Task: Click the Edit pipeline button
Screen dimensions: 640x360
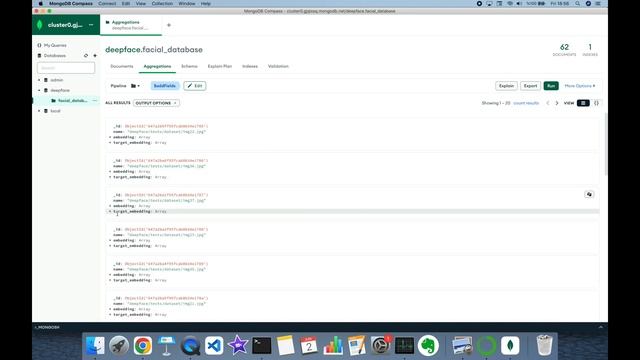Action: 195,86
